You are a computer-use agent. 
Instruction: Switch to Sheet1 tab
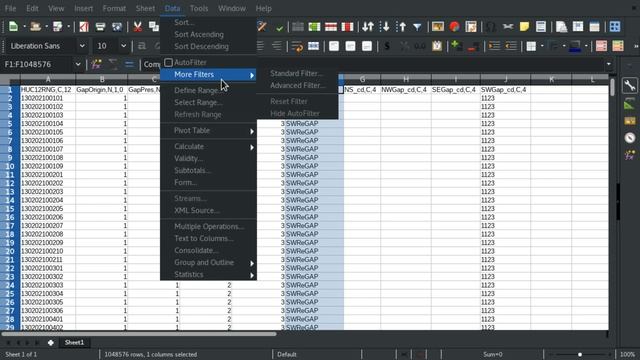click(x=74, y=342)
